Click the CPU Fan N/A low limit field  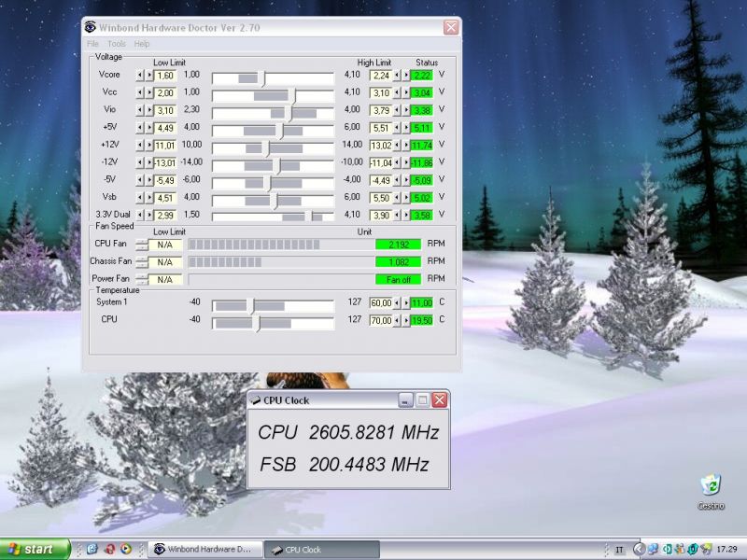point(165,245)
